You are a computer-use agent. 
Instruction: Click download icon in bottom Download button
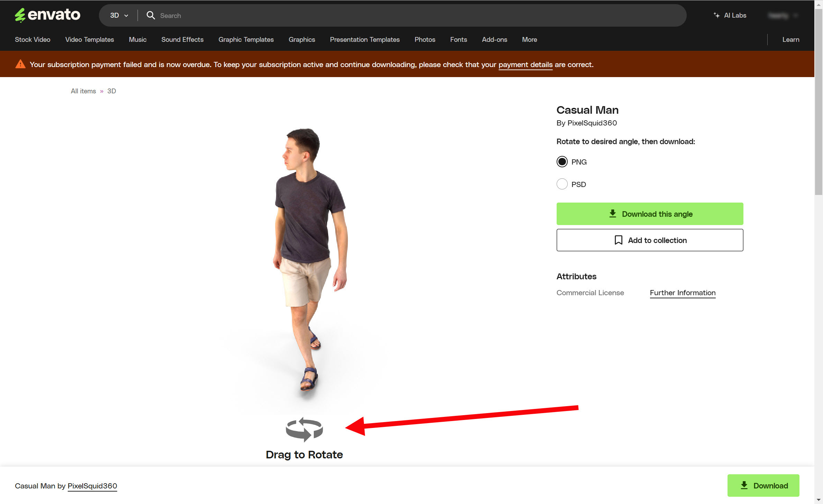744,485
